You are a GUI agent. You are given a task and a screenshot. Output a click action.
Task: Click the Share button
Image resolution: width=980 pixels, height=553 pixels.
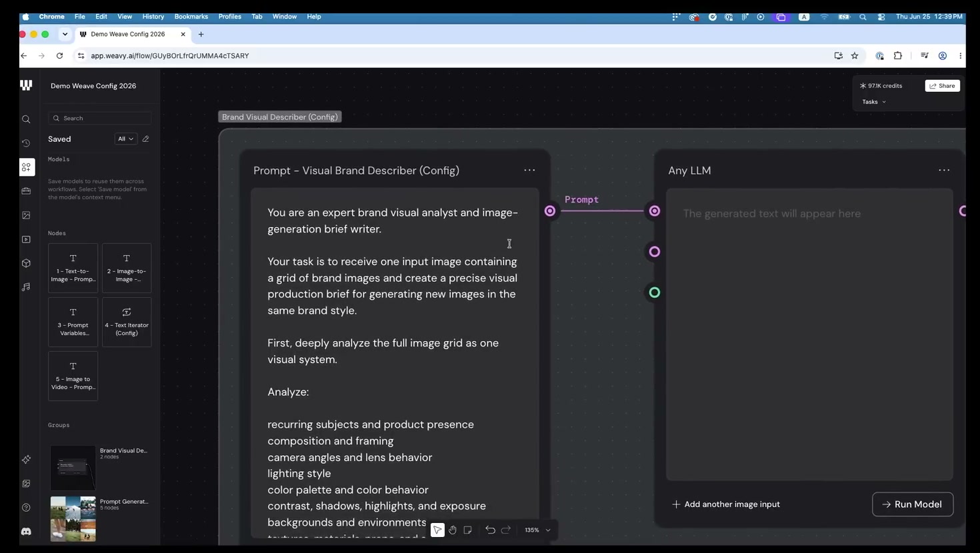[942, 86]
